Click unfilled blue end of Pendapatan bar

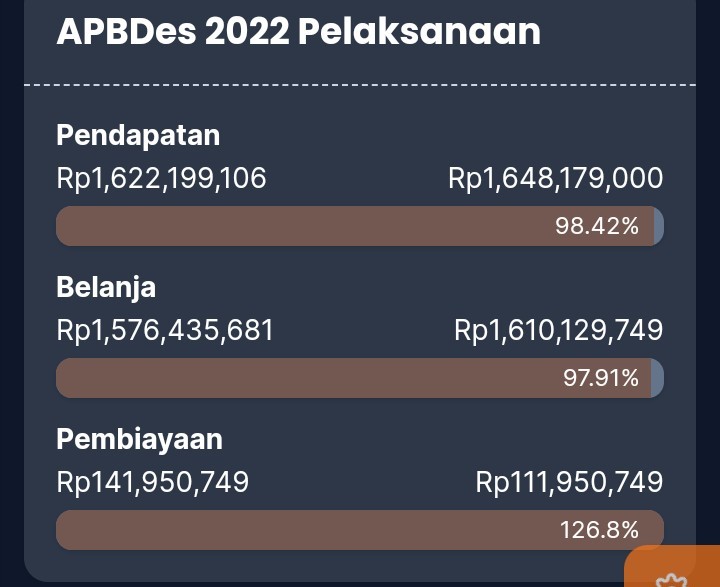coord(659,226)
